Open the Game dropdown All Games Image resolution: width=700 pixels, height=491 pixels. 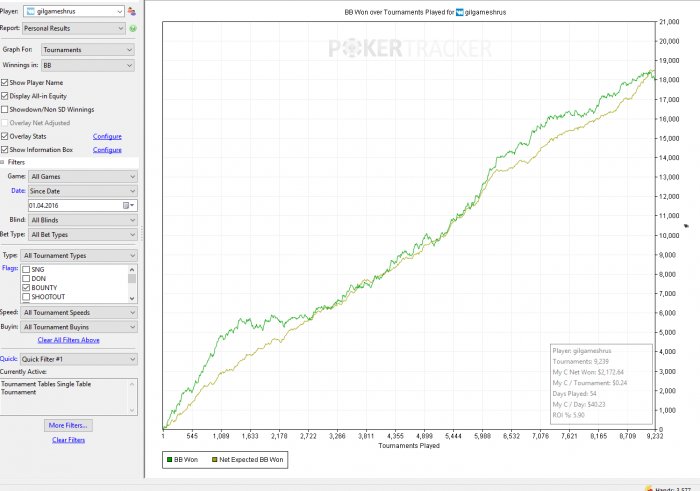pos(83,176)
